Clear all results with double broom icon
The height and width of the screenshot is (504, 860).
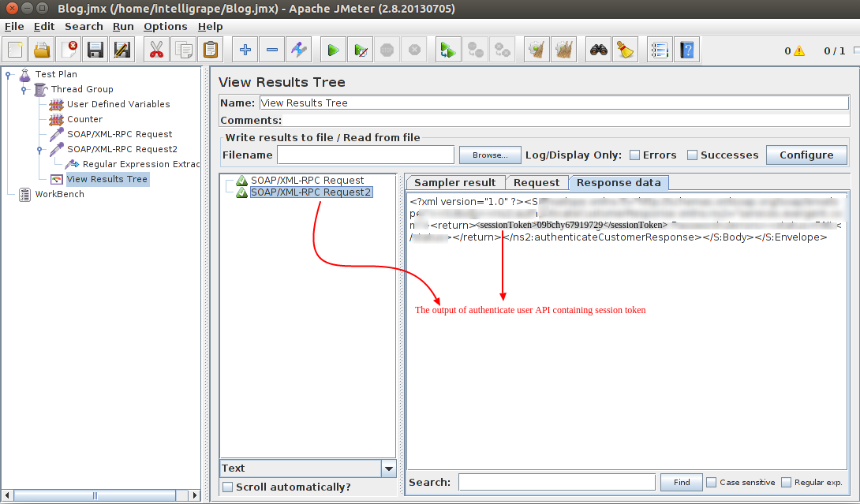[563, 50]
